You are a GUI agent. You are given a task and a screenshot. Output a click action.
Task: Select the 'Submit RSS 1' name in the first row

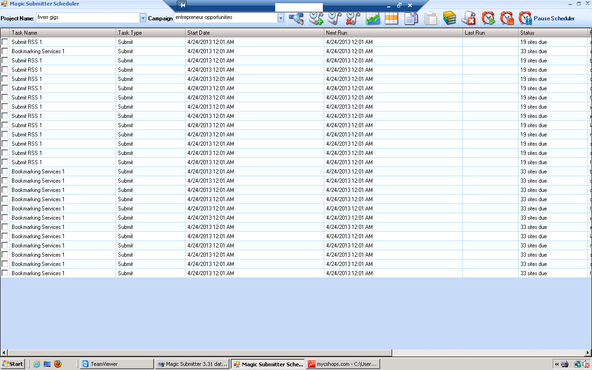26,42
